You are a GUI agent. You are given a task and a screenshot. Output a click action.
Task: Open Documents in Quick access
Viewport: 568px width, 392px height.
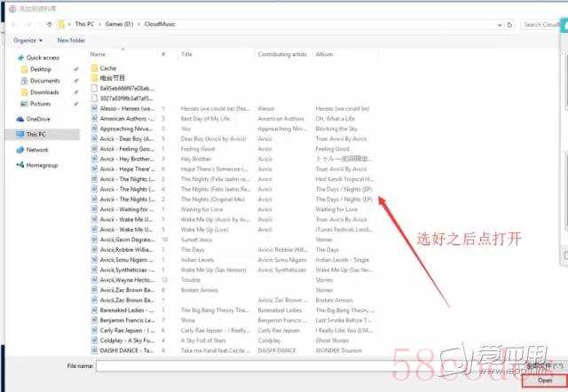[45, 81]
